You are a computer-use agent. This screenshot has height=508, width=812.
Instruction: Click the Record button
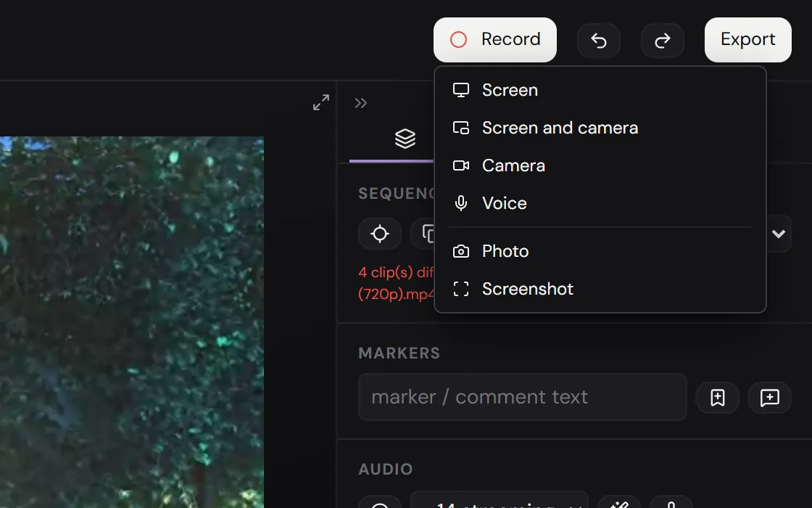[x=495, y=40]
